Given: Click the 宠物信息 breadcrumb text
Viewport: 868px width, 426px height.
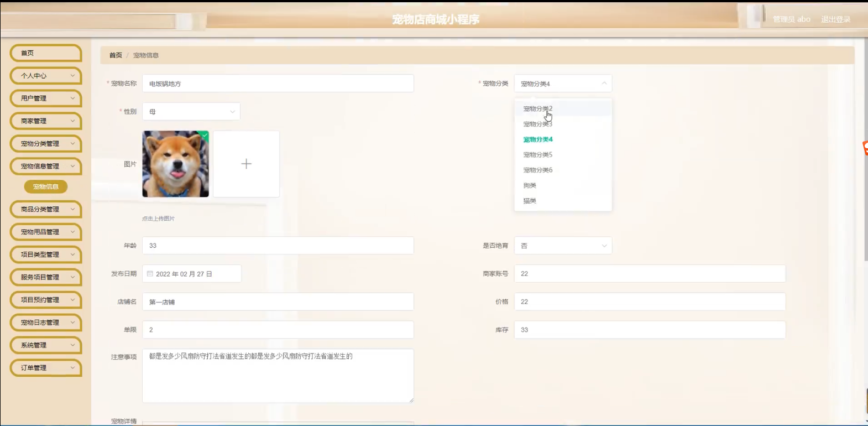Looking at the screenshot, I should (x=146, y=55).
